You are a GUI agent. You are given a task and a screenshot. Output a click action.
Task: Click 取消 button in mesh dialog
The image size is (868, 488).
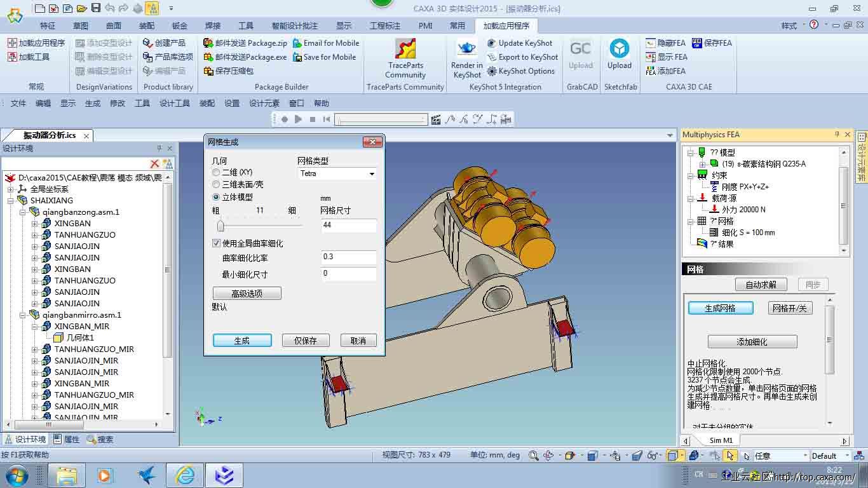(358, 341)
